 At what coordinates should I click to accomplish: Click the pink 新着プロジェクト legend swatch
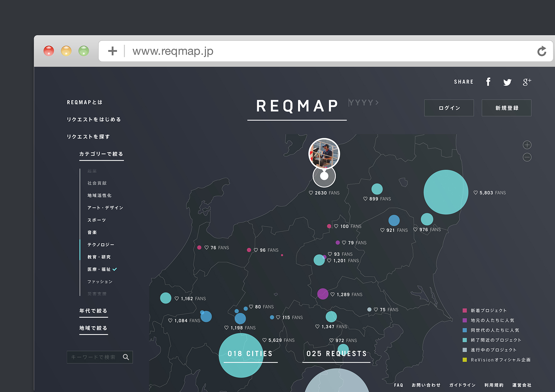click(465, 310)
